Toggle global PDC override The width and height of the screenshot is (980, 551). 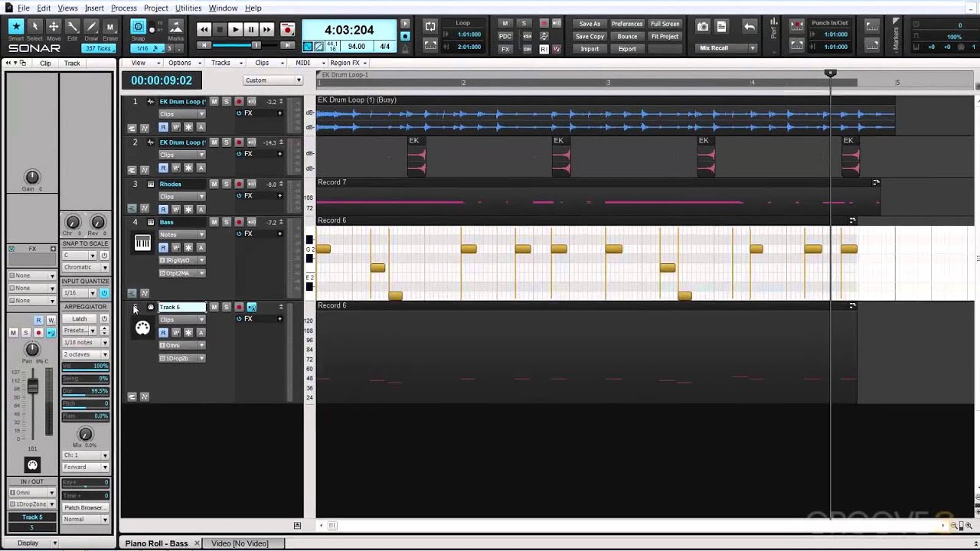pos(505,36)
